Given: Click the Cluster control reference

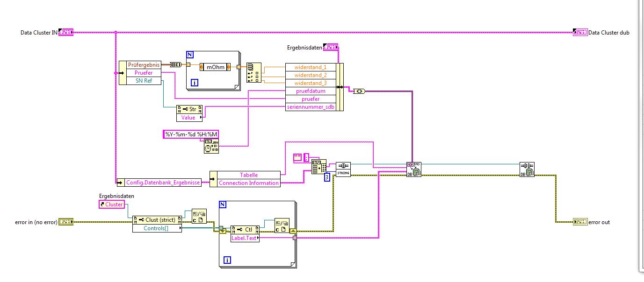Looking at the screenshot, I should tap(111, 204).
